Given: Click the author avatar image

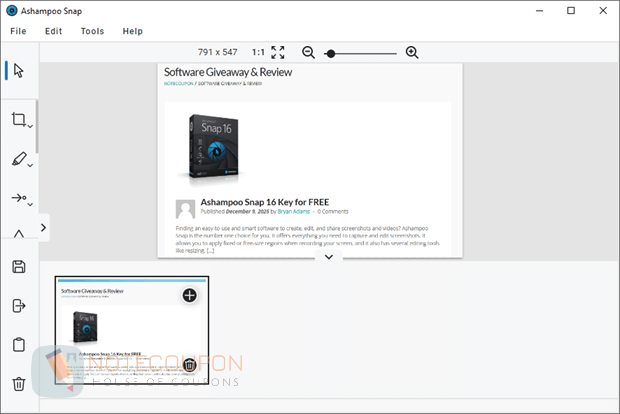Looking at the screenshot, I should coord(185,209).
